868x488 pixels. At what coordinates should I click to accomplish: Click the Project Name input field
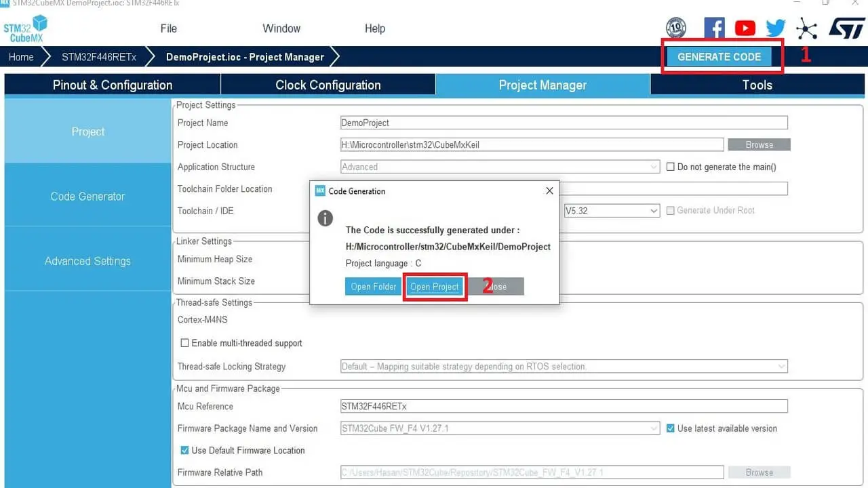[564, 122]
